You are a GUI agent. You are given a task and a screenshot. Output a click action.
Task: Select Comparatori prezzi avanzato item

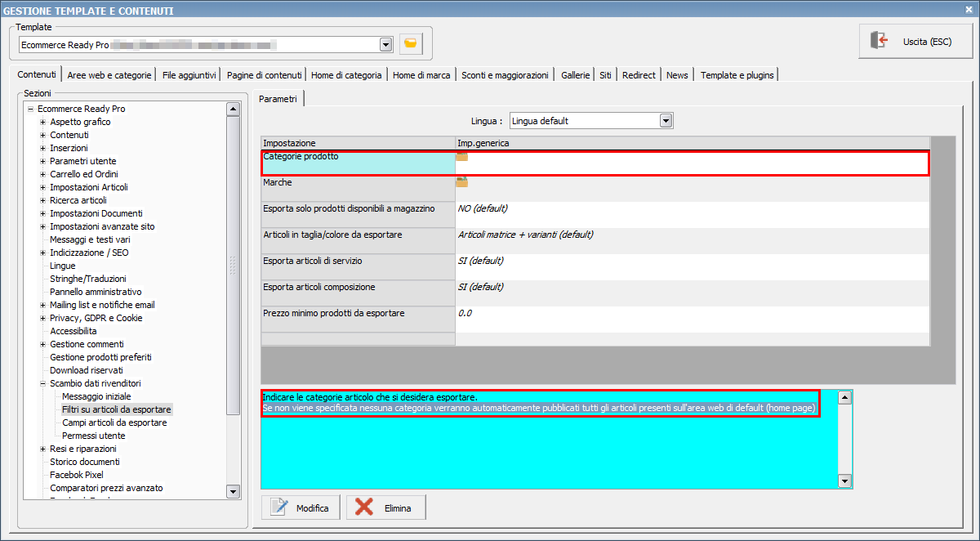tap(106, 488)
